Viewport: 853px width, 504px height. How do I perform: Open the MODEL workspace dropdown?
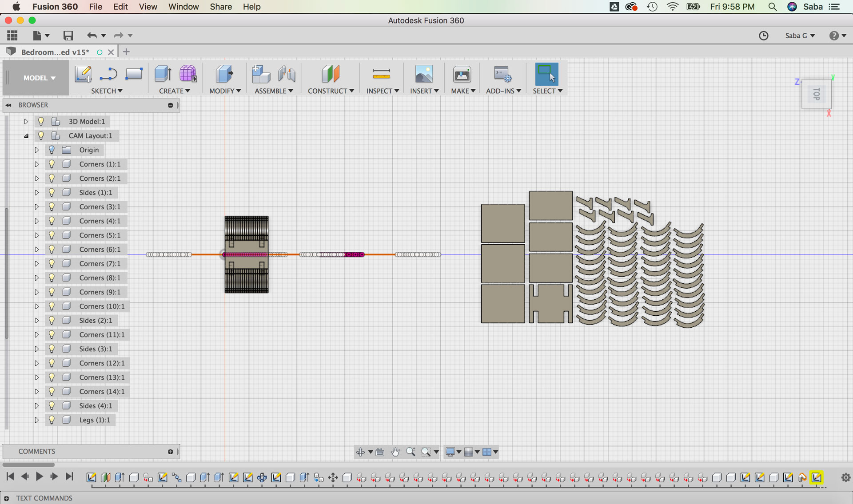click(x=39, y=78)
